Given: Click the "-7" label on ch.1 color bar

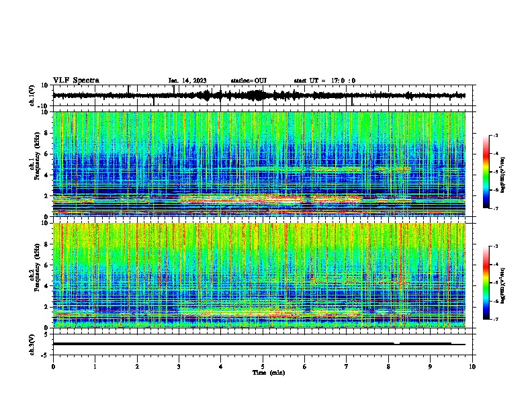Looking at the screenshot, I should [495, 208].
